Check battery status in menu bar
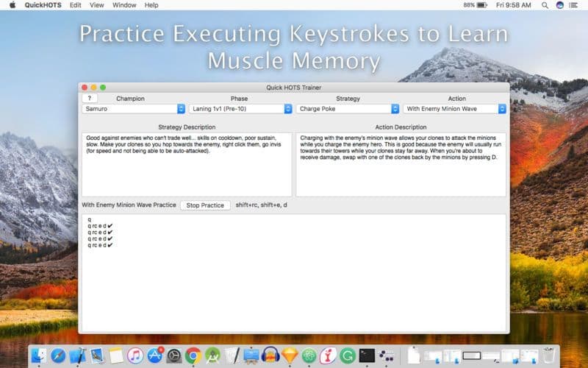This screenshot has width=588, height=368. coord(475,5)
